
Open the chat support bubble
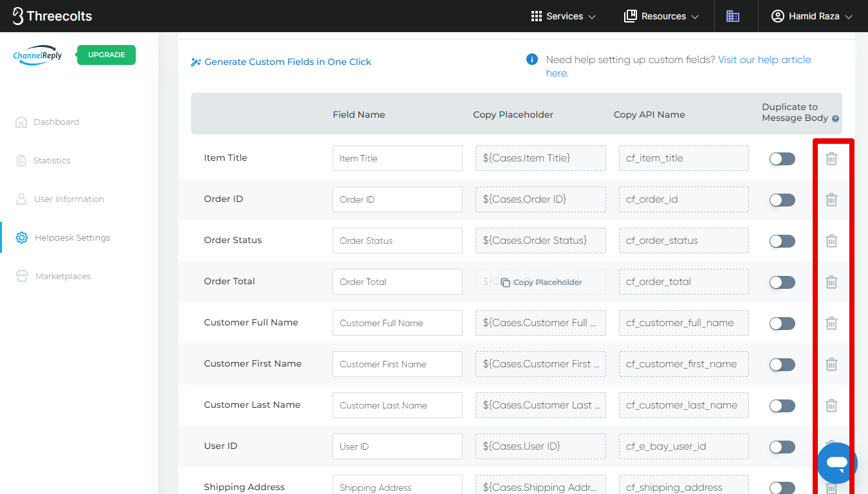coord(837,463)
